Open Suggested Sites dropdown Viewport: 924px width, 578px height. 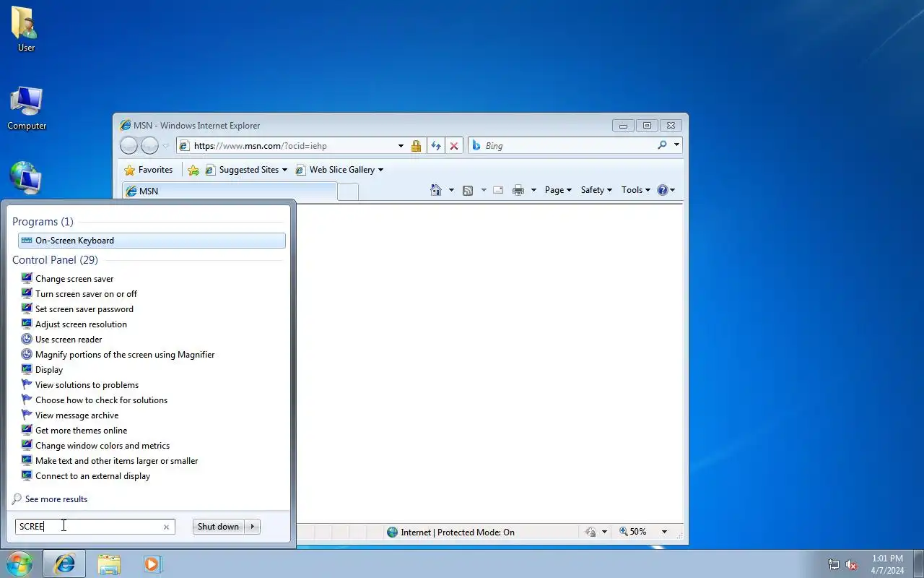246,170
